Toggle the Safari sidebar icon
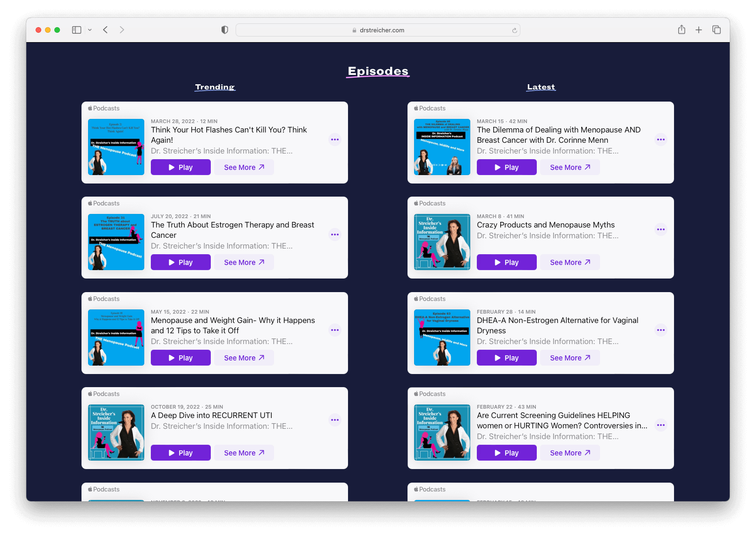 77,30
